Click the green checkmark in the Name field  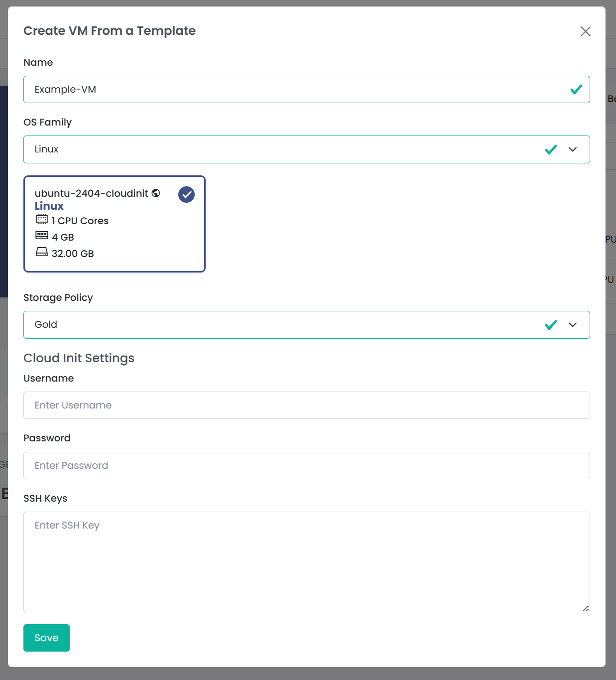tap(576, 90)
